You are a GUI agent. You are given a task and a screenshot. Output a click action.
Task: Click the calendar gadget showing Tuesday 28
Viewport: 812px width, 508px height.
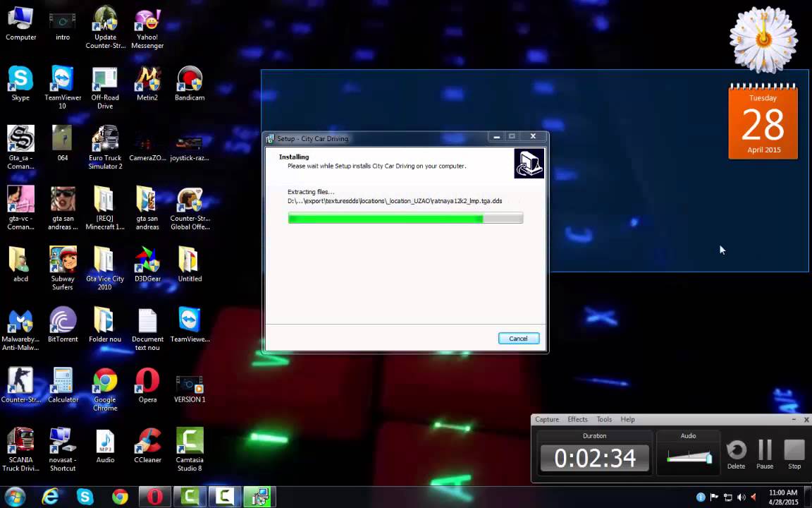click(763, 122)
